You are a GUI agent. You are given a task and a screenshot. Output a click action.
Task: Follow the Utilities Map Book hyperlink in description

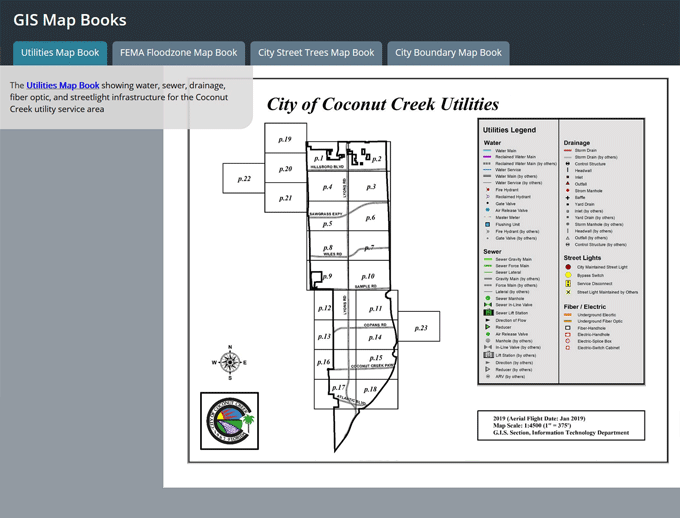tap(63, 86)
